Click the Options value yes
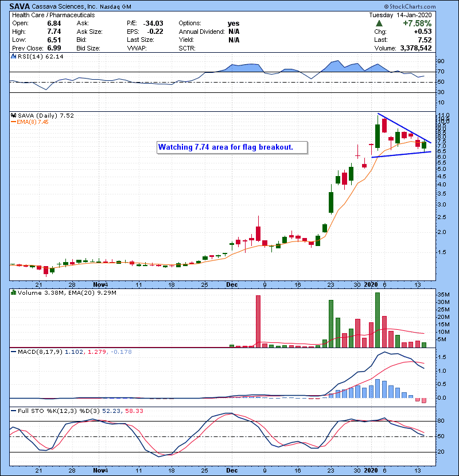This screenshot has width=459, height=476. pos(234,24)
